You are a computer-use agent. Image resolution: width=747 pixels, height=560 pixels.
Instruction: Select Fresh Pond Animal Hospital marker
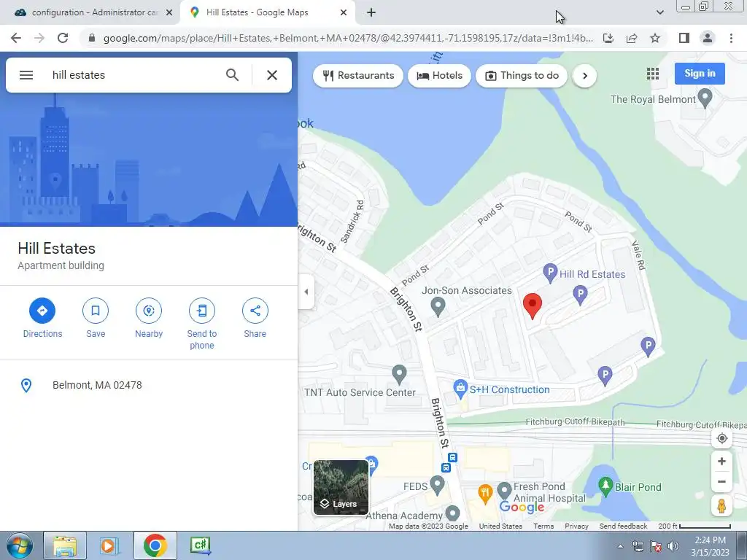tap(504, 491)
